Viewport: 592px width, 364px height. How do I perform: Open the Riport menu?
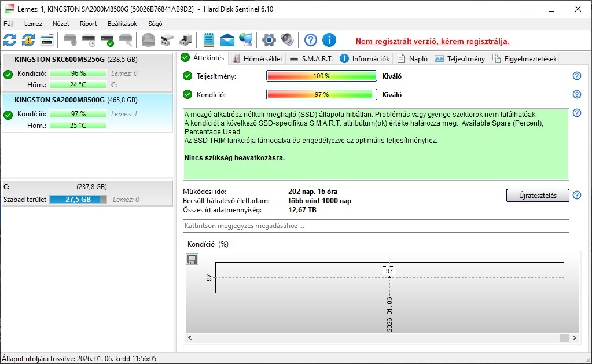tap(89, 24)
